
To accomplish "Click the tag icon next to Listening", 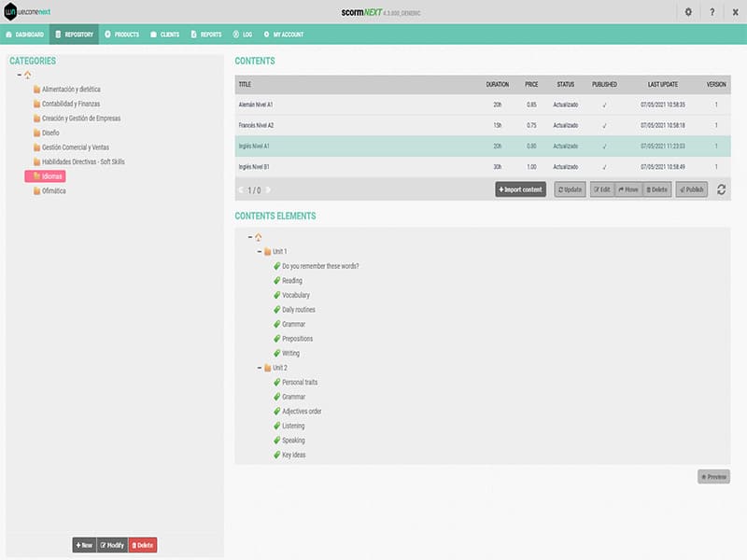I will pyautogui.click(x=276, y=426).
